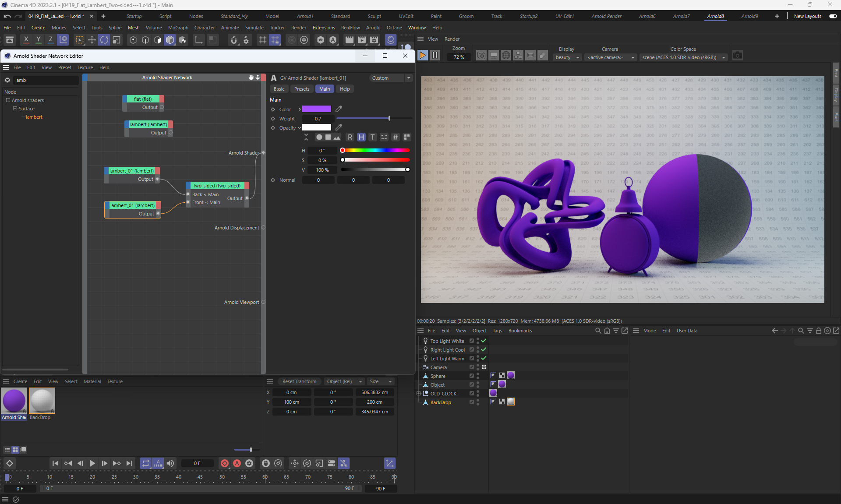Screen dimensions: 841x504
Task: Select the lambert shader in node list
Action: 34,117
